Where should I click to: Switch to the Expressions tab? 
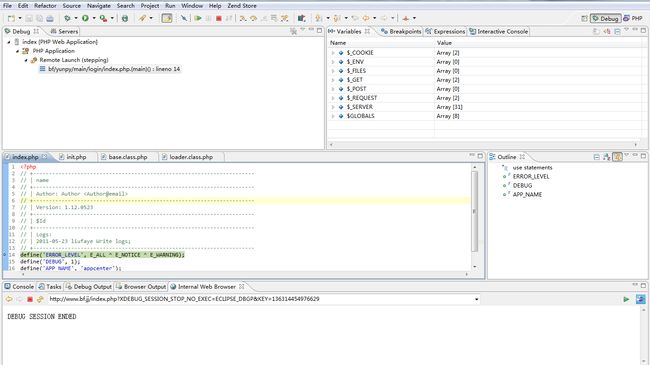pos(446,31)
